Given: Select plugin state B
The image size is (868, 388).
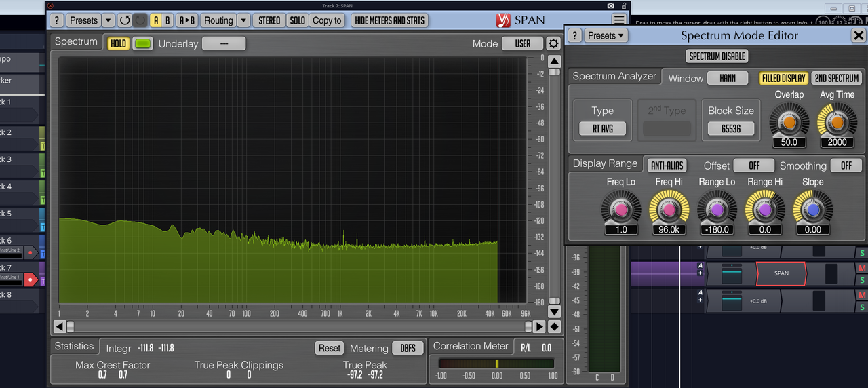Looking at the screenshot, I should tap(167, 20).
